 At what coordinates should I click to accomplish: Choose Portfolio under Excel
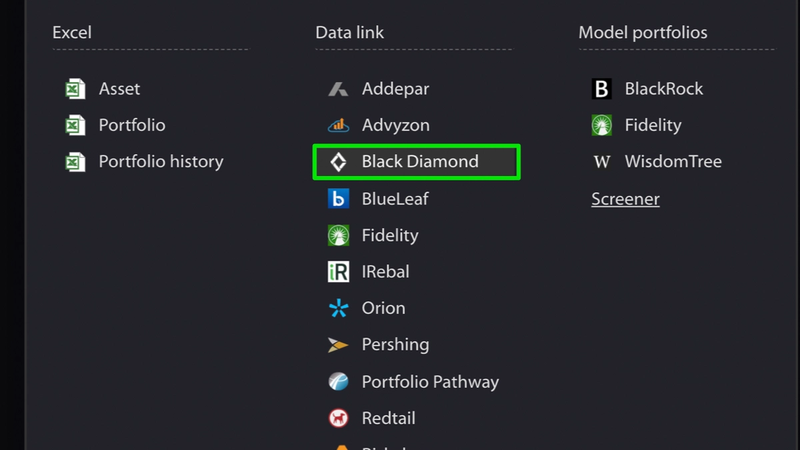(x=132, y=125)
